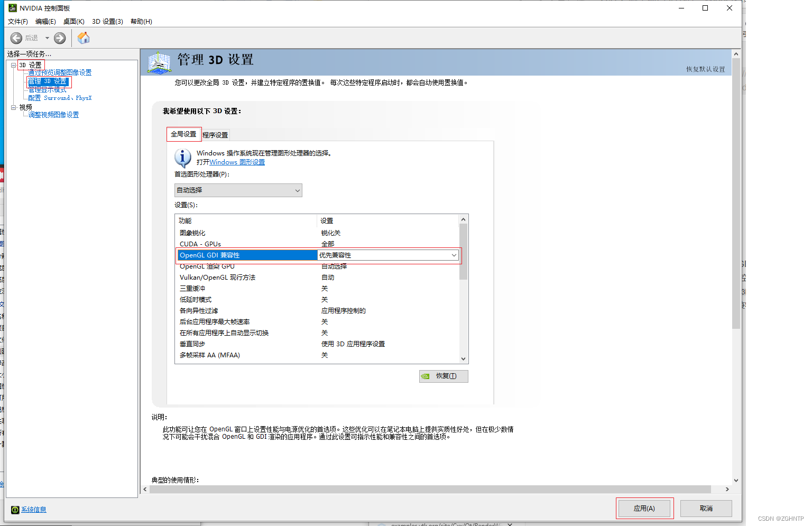
Task: Click the NVIDIA title bar icon
Action: click(13, 8)
